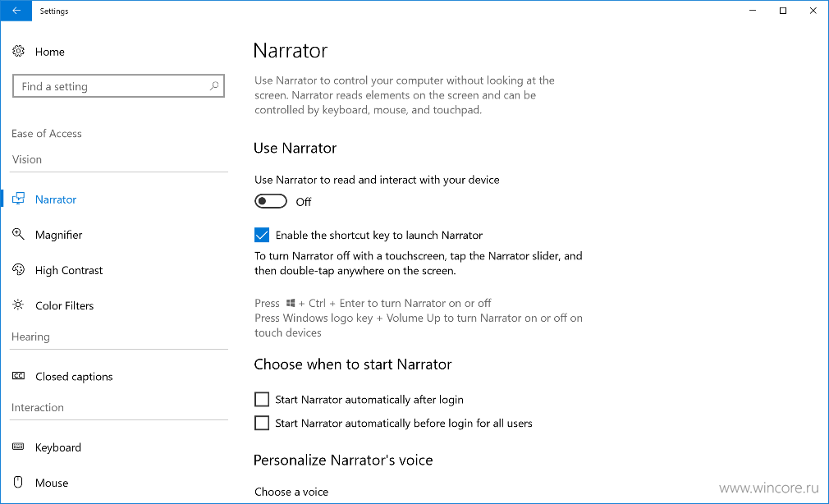829x504 pixels.
Task: Click the Choose when to start Narrator heading
Action: tap(353, 364)
